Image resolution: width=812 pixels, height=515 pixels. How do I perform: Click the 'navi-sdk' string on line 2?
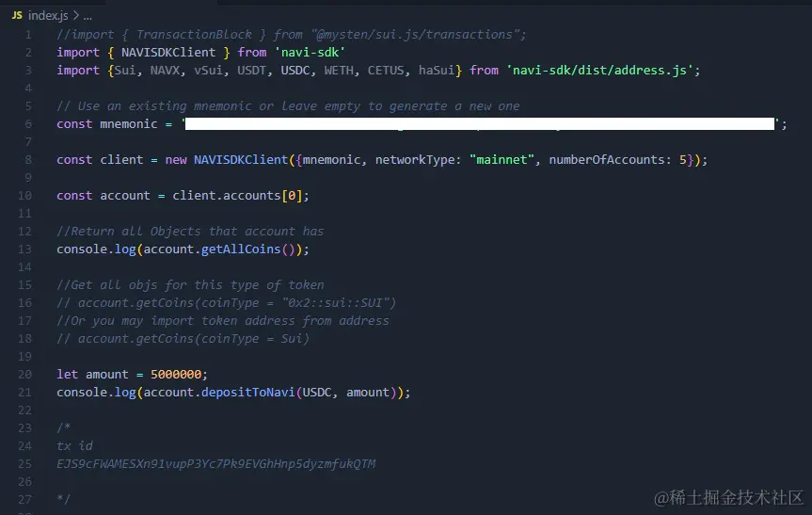click(x=310, y=53)
